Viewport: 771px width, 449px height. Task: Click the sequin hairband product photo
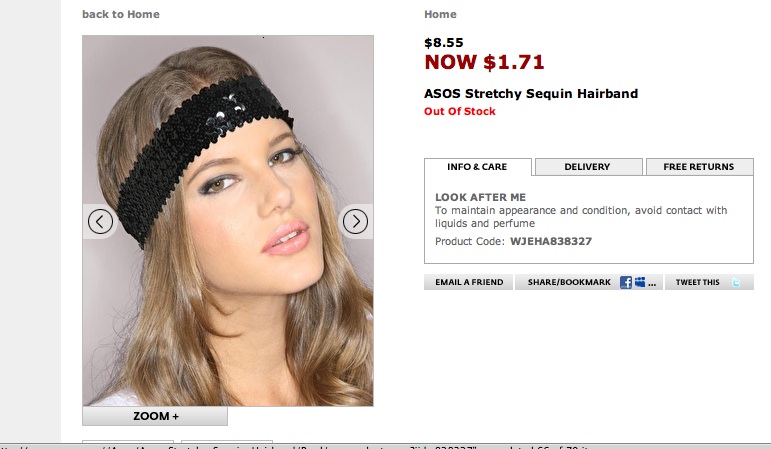228,220
